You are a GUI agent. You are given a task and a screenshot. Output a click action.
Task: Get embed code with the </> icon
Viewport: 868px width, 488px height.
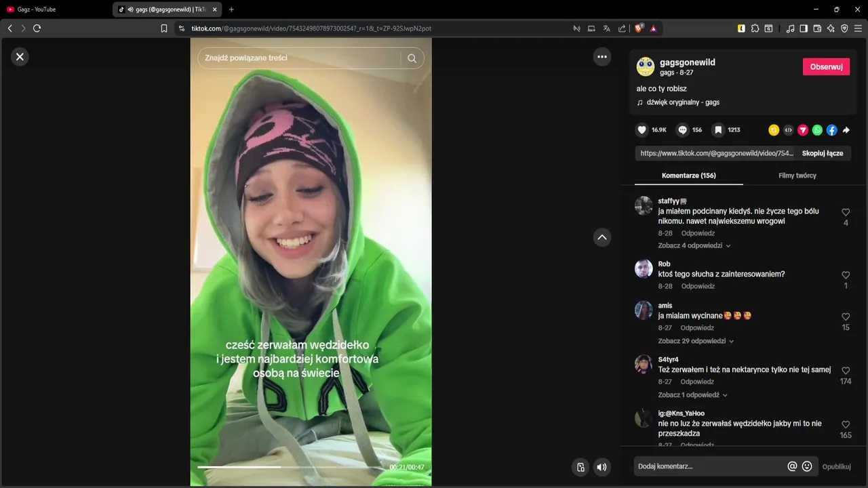pyautogui.click(x=788, y=130)
